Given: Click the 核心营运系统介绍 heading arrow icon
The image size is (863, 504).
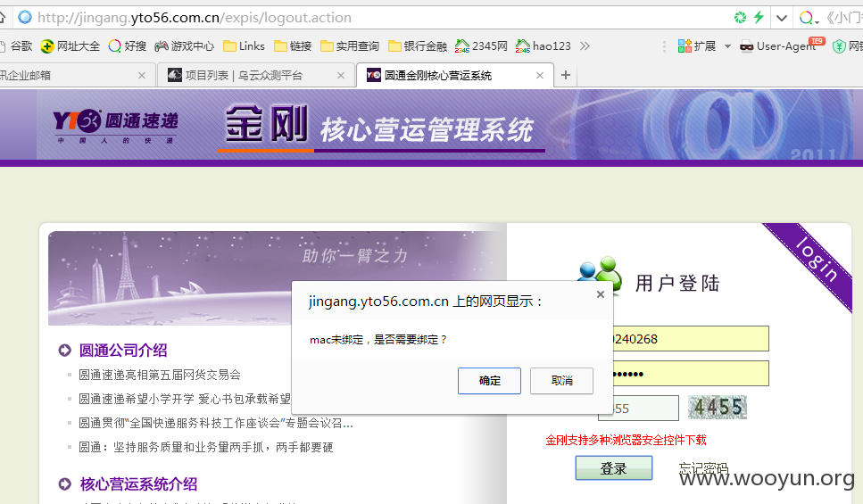Looking at the screenshot, I should (64, 484).
